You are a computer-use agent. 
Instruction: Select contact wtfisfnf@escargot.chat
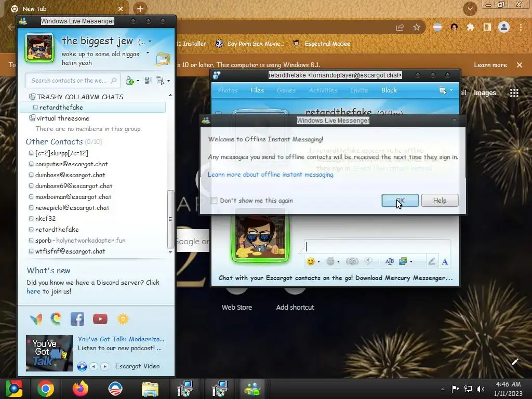coord(70,251)
